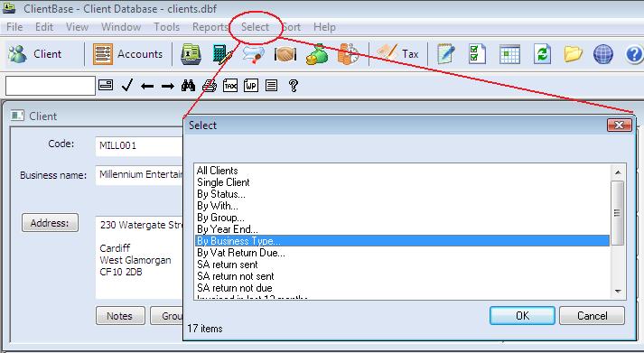Go to next record with right arrow
Viewport: 644px width, 353px height.
pos(168,86)
